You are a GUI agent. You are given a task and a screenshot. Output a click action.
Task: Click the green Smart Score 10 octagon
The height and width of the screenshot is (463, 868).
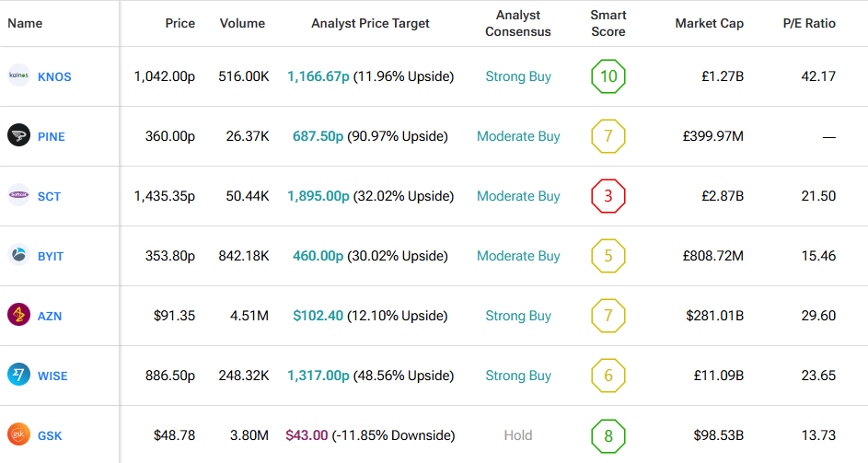click(x=608, y=76)
